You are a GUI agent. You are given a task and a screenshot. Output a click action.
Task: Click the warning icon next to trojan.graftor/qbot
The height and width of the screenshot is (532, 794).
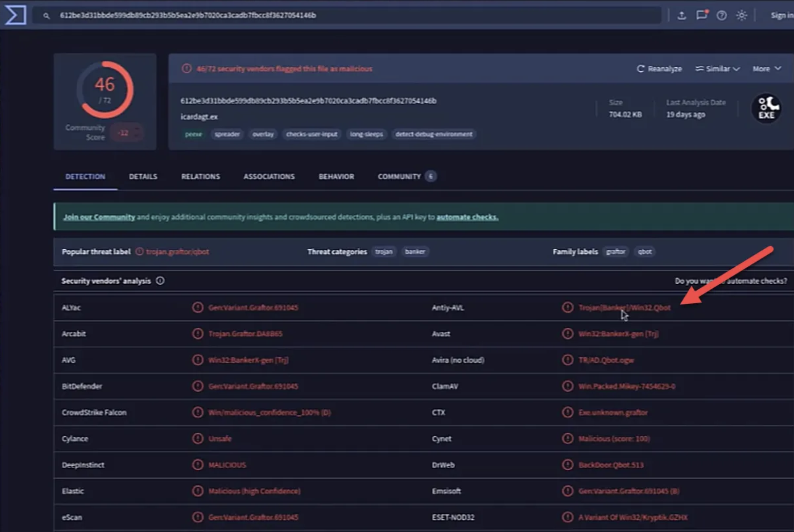139,252
